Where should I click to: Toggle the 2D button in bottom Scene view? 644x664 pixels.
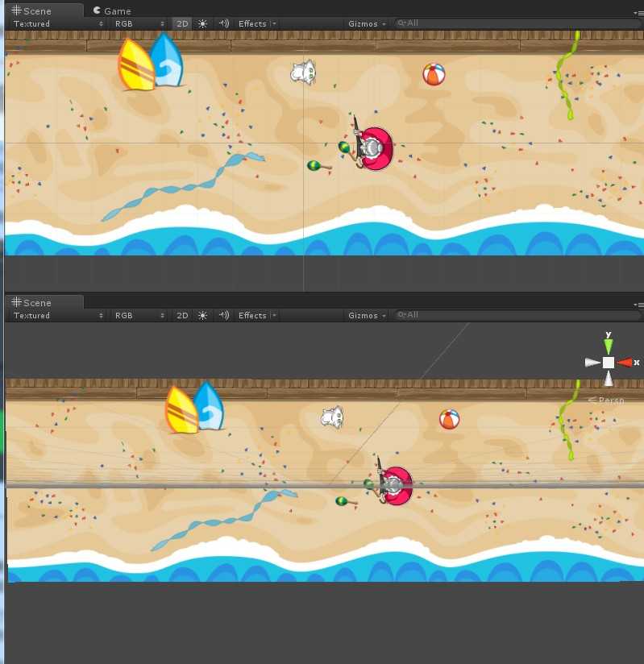point(182,316)
